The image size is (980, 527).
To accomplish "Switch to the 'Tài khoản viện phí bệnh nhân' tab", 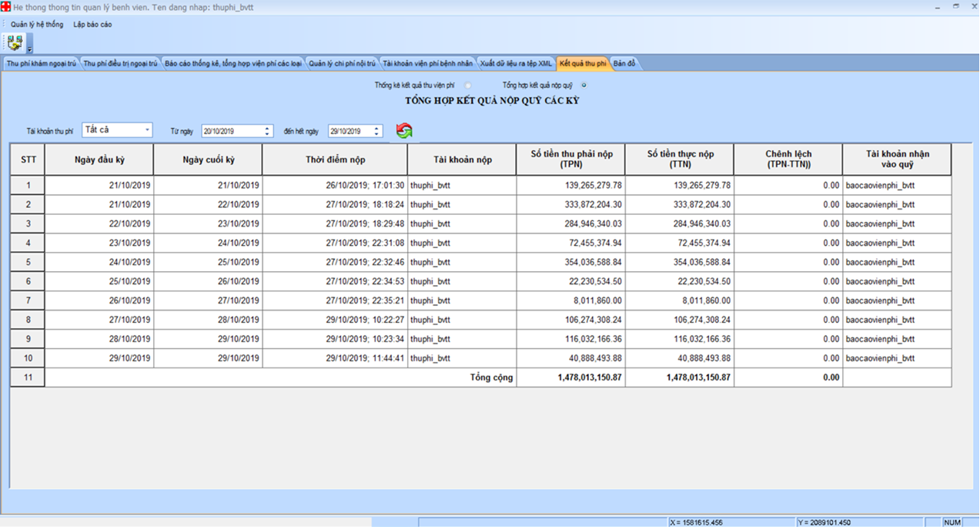I will pyautogui.click(x=428, y=63).
